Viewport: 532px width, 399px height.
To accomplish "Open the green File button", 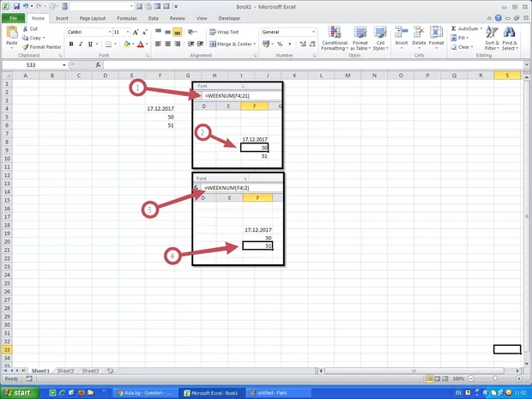I will click(14, 17).
